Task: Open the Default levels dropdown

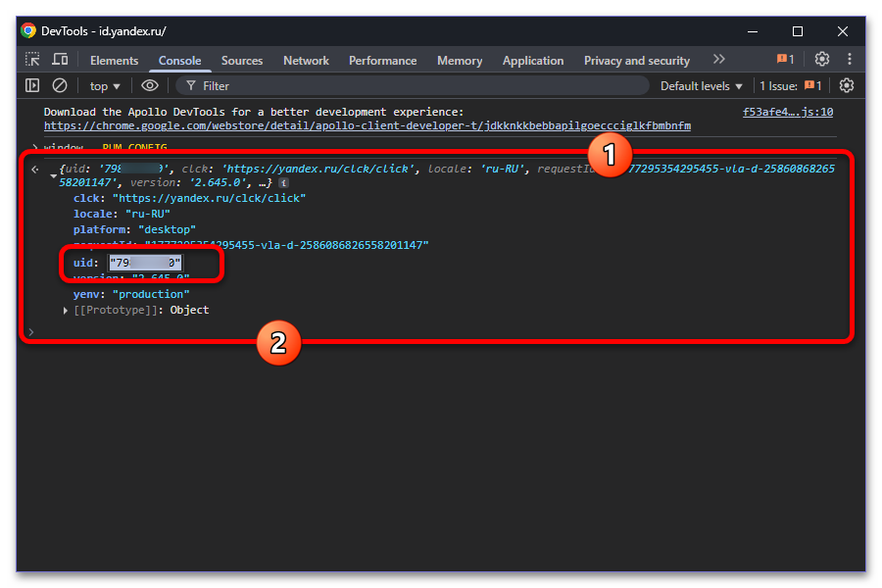Action: (x=701, y=86)
